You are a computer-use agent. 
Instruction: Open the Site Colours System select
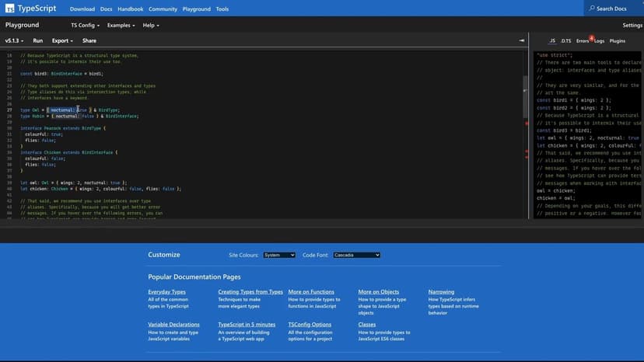click(279, 255)
